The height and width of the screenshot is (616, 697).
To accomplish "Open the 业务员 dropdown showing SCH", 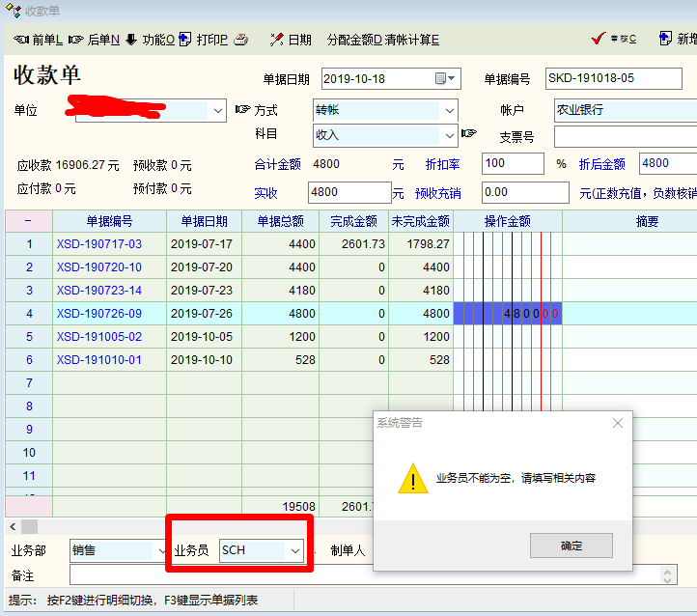I will [294, 550].
